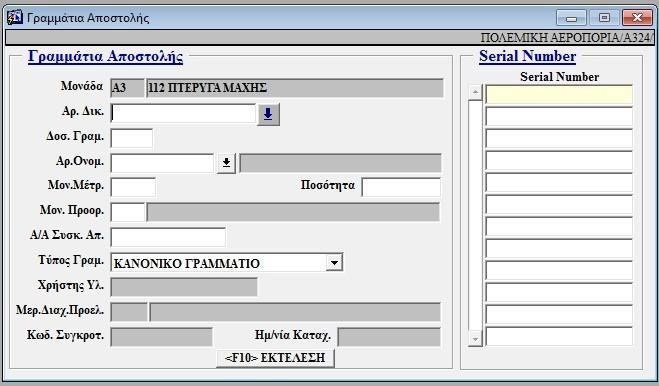659x386 pixels.
Task: Select the ΚΑΝΟΝΙΚΟ ΓΡΑΜΜΑΤΙΟ combo box
Action: [x=227, y=263]
